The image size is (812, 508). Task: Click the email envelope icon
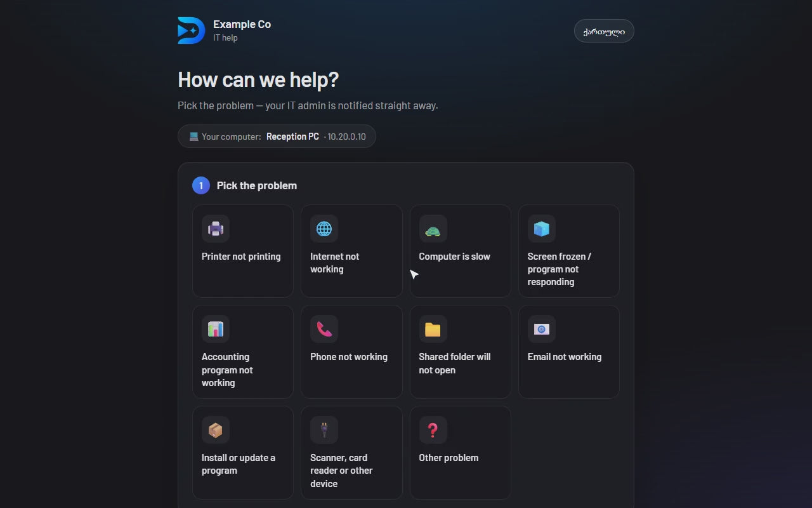click(x=541, y=329)
